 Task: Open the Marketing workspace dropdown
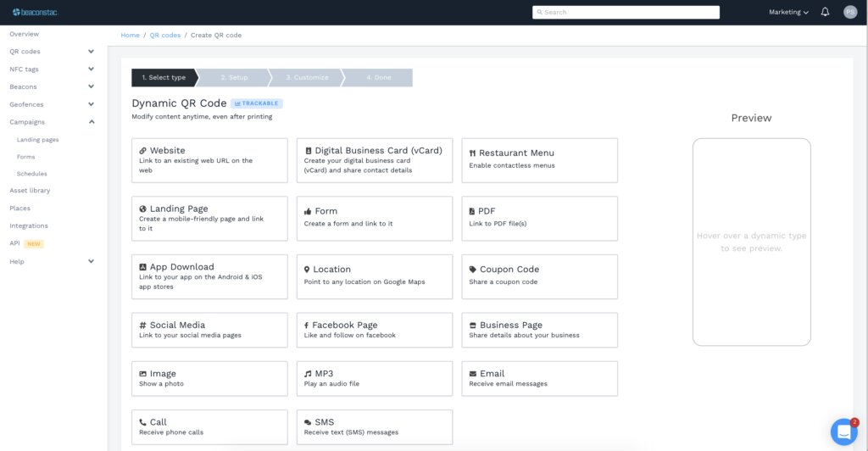(x=788, y=12)
